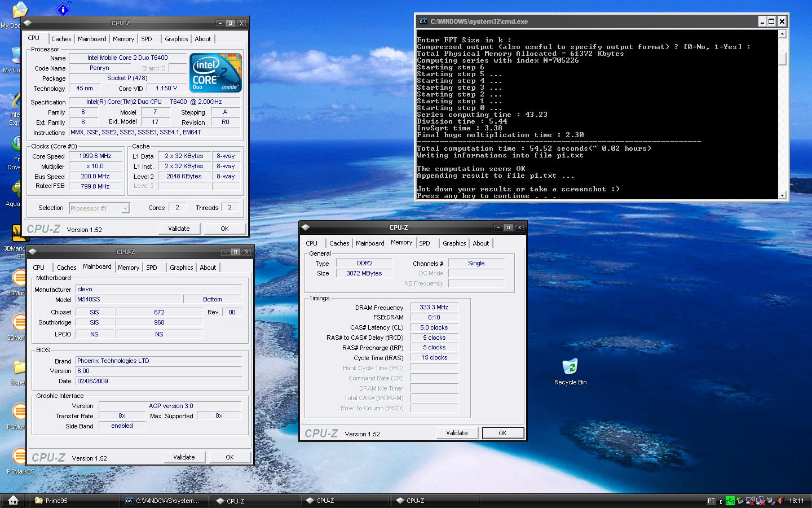Switch to Mainboard tab in top CPU-Z window
This screenshot has height=508, width=812.
[92, 39]
